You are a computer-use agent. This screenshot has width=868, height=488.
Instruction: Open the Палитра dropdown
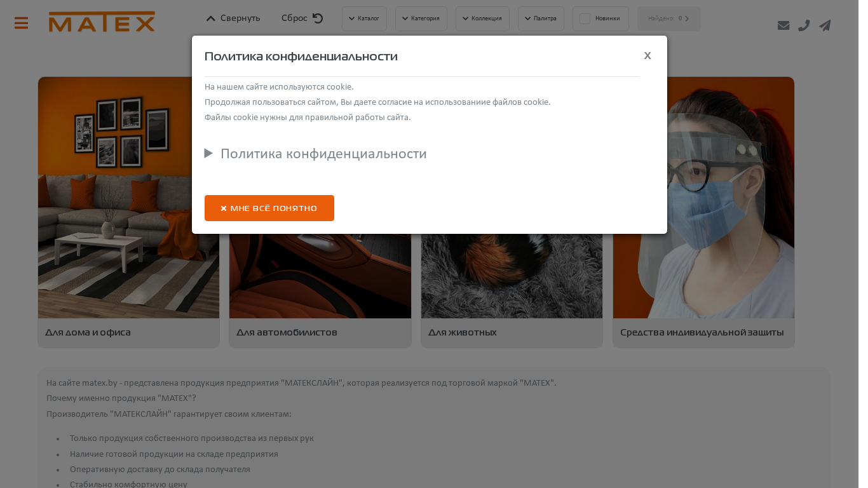[x=541, y=18]
